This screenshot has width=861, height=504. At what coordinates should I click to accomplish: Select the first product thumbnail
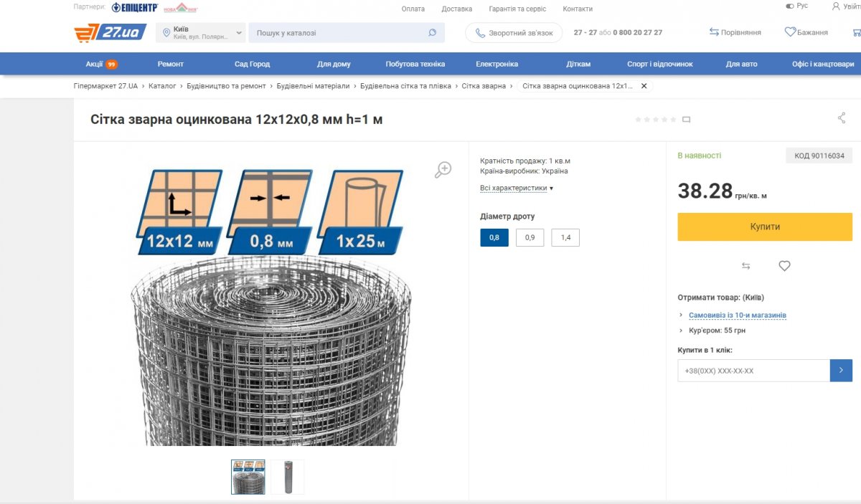248,477
